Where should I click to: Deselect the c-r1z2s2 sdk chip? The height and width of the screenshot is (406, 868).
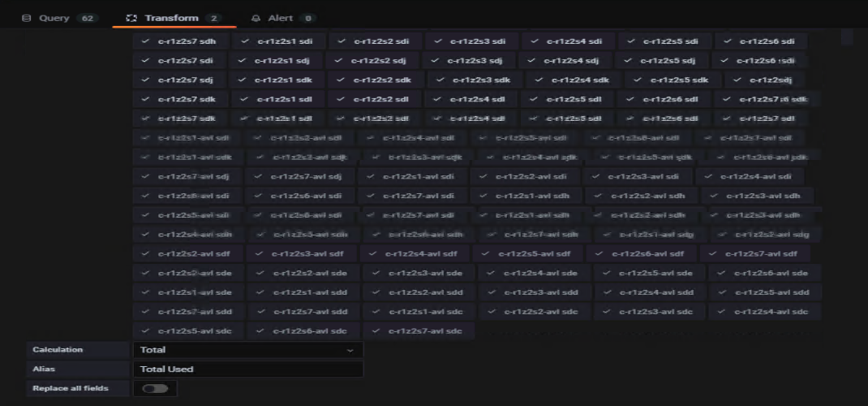coord(376,80)
